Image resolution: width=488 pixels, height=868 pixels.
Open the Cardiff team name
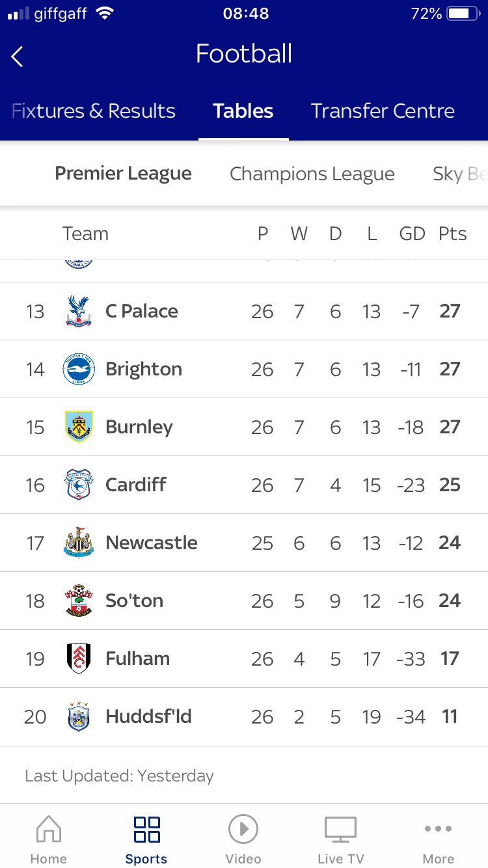(x=136, y=485)
